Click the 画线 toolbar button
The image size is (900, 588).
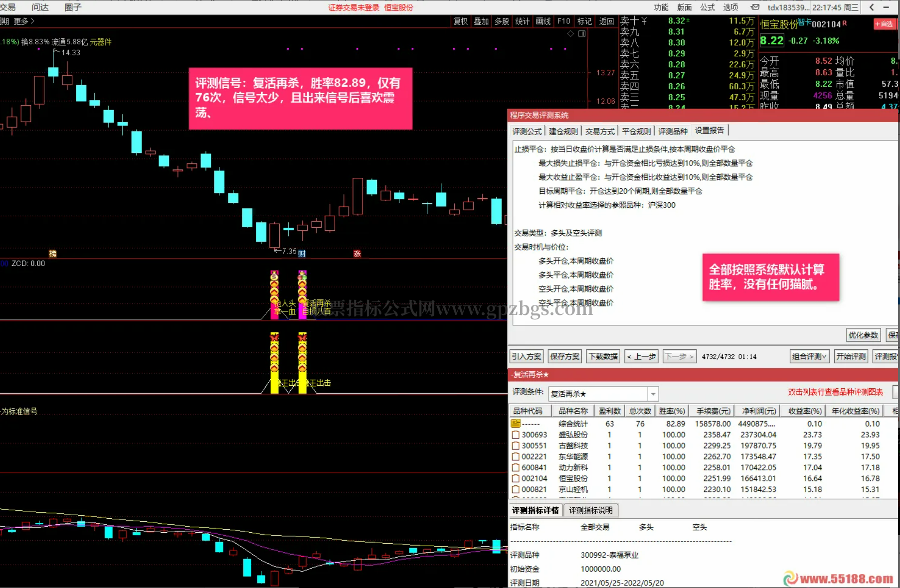543,21
